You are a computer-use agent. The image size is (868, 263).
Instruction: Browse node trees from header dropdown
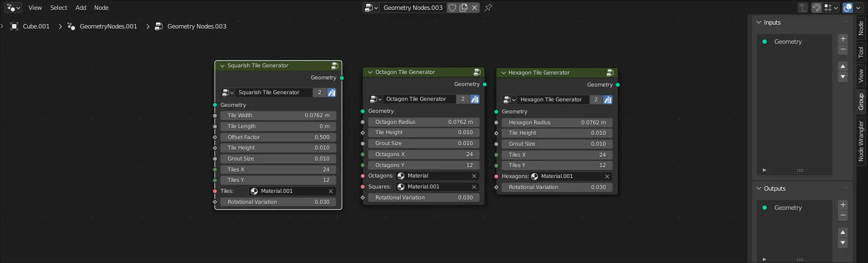click(x=371, y=8)
